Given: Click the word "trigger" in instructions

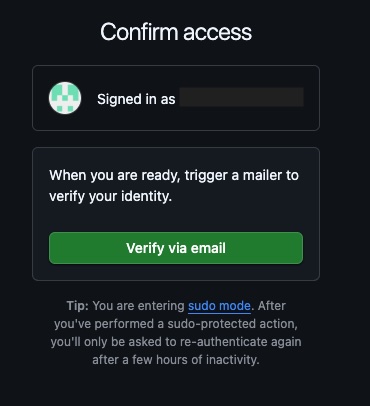Looking at the screenshot, I should coord(206,176).
